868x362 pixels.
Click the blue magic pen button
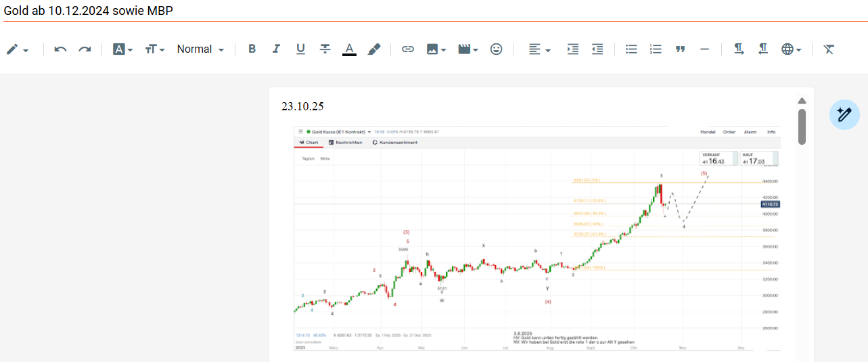tap(844, 114)
